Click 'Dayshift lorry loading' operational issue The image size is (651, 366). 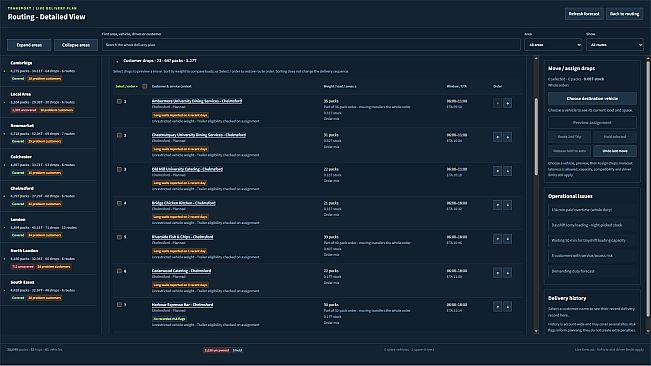point(592,225)
